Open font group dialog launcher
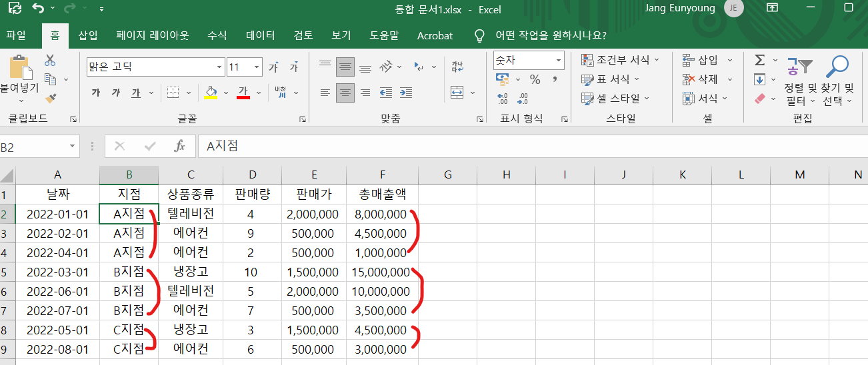This screenshot has height=365, width=868. (303, 119)
